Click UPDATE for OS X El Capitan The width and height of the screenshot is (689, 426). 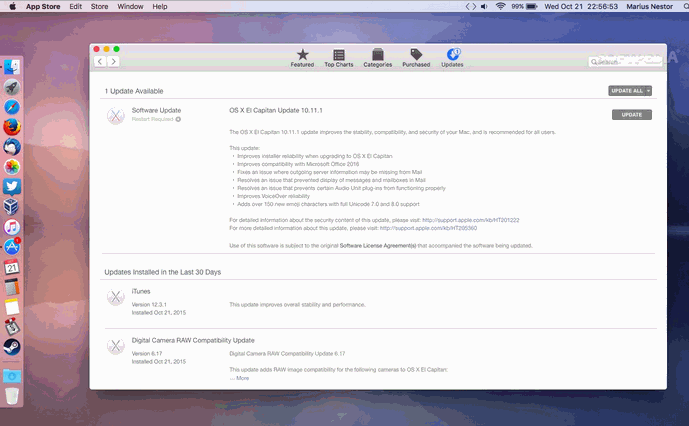pyautogui.click(x=632, y=115)
